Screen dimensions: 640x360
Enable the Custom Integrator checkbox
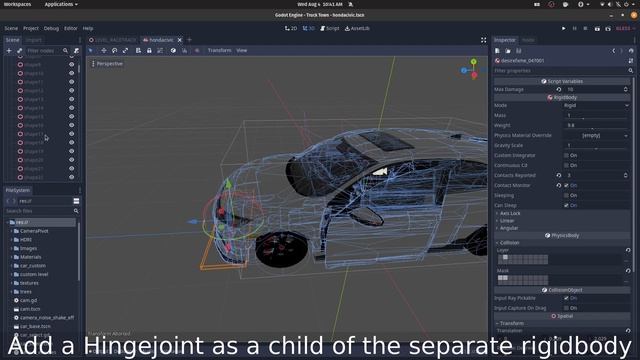coord(566,155)
